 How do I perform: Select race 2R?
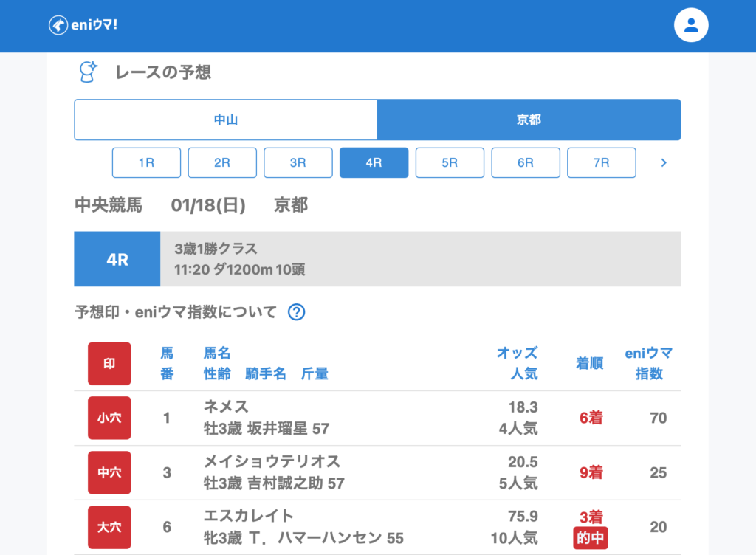[x=222, y=163]
